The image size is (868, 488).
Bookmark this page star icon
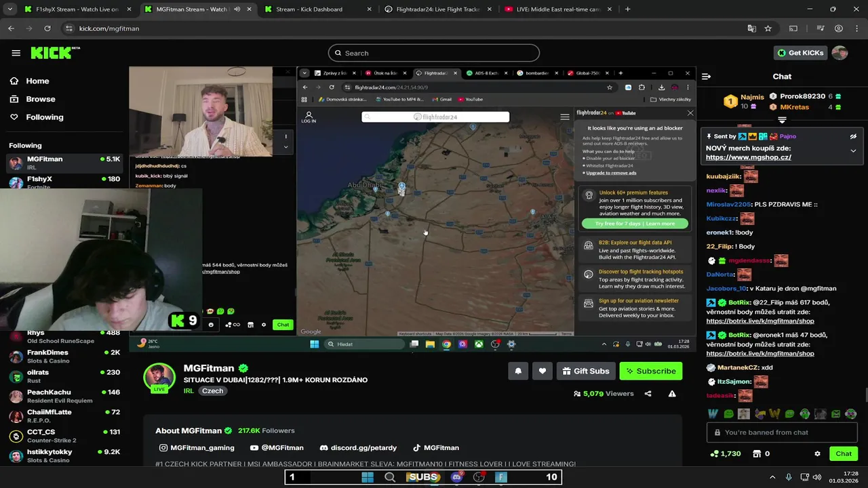point(768,28)
